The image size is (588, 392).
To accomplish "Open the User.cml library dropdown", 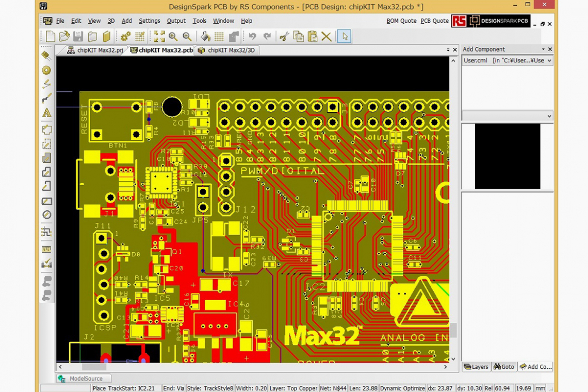I will (508, 60).
